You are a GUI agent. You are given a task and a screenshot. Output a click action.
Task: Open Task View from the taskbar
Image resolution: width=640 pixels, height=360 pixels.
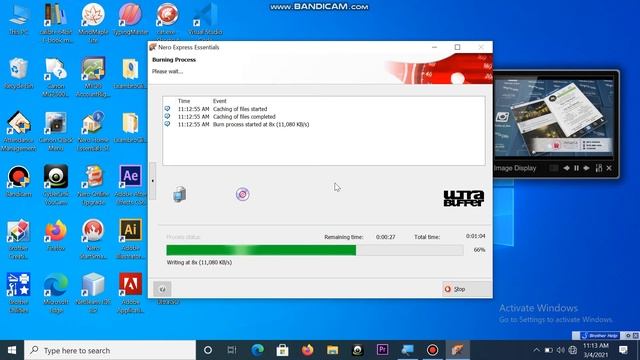click(x=232, y=350)
